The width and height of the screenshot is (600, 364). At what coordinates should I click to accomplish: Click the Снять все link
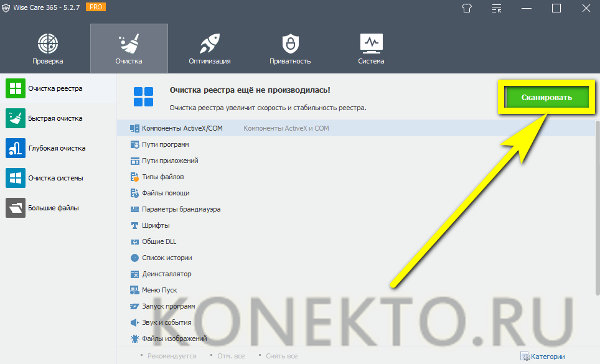pos(281,356)
